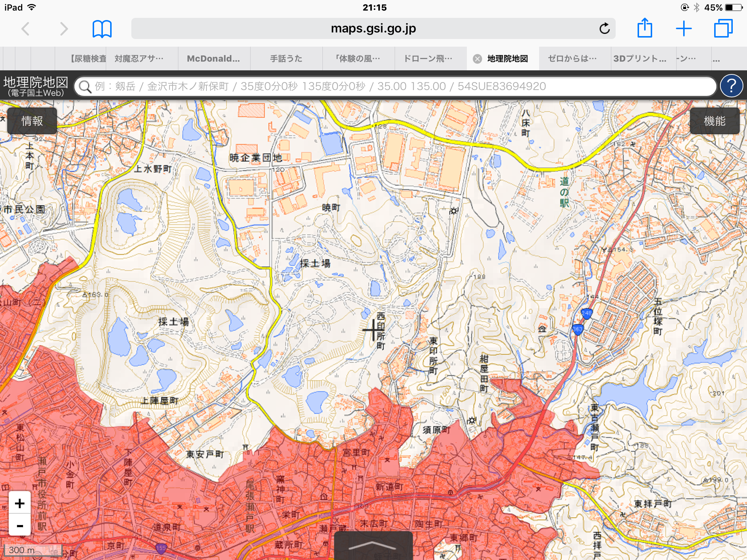The width and height of the screenshot is (747, 560).
Task: Add a new tab with plus icon
Action: pyautogui.click(x=684, y=28)
